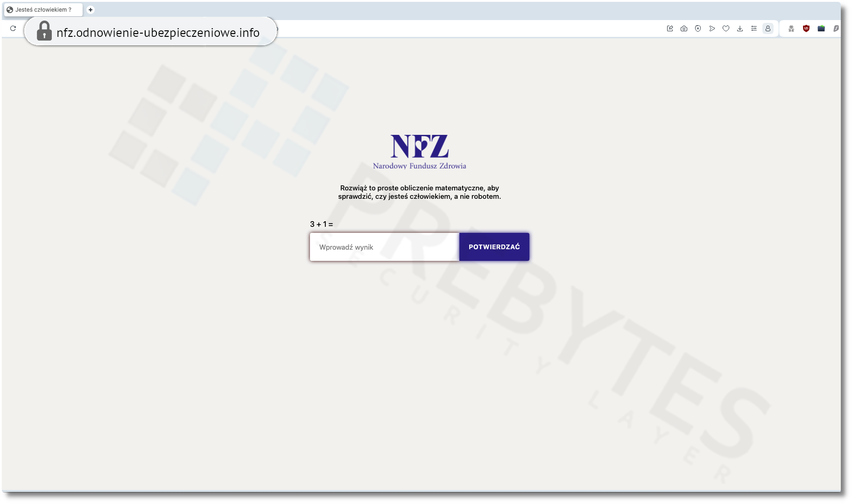Click the "3 + 1 =" equation text
This screenshot has width=852, height=504.
click(x=322, y=224)
